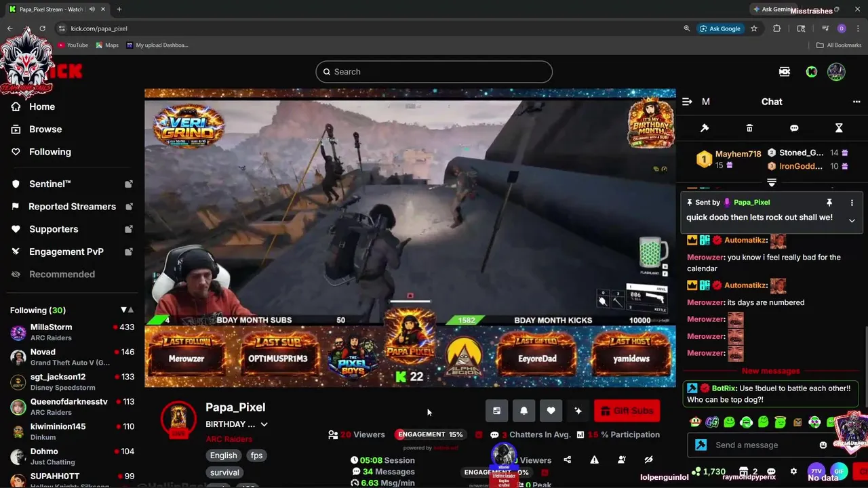Open Reported Streamers in sidebar
The width and height of the screenshot is (868, 488).
coord(71,207)
